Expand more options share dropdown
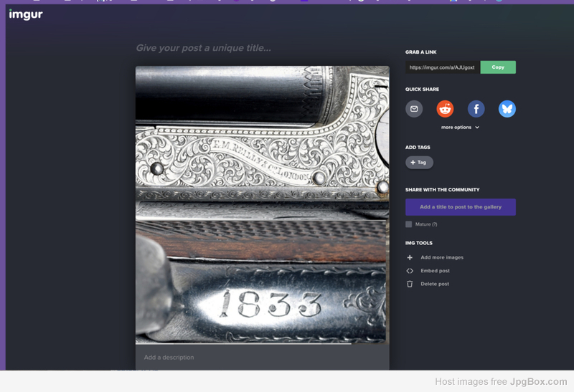Viewport: 574px width, 392px height. coord(460,128)
